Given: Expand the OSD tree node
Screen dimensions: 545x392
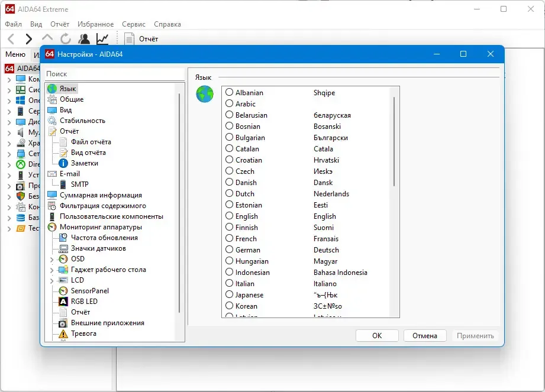Looking at the screenshot, I should pos(52,260).
